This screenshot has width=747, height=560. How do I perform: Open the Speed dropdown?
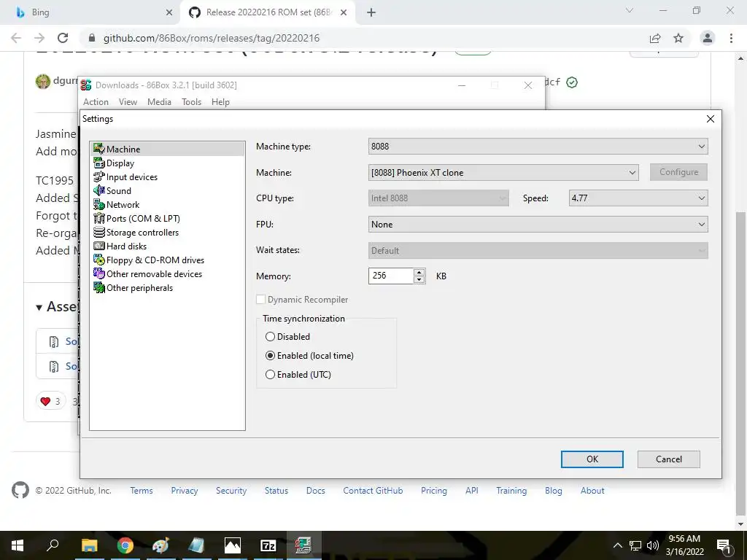click(x=638, y=198)
